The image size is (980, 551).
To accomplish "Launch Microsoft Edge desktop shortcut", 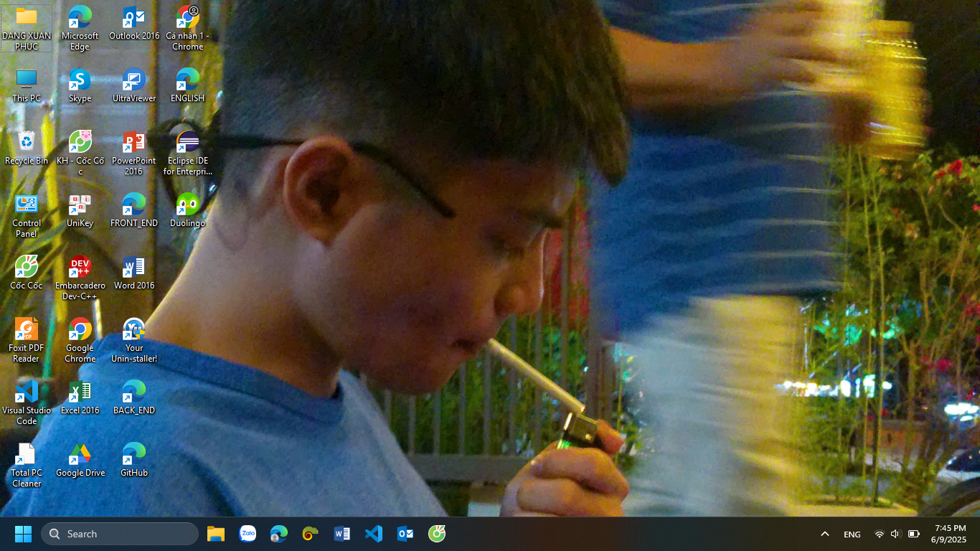I will pos(80,29).
